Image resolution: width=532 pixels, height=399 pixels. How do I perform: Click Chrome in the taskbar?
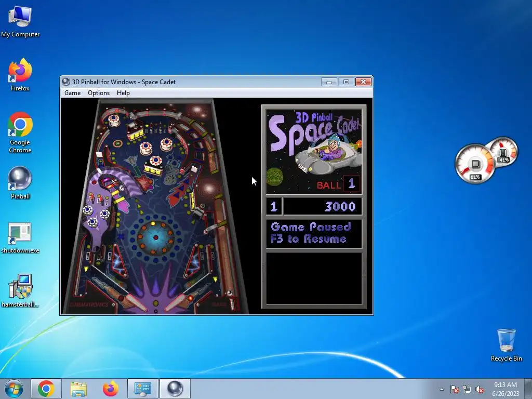(x=46, y=389)
